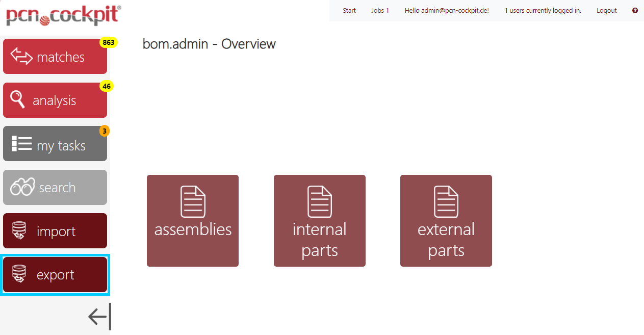The image size is (644, 335).
Task: Open matches via double-arrow icon
Action: point(21,56)
